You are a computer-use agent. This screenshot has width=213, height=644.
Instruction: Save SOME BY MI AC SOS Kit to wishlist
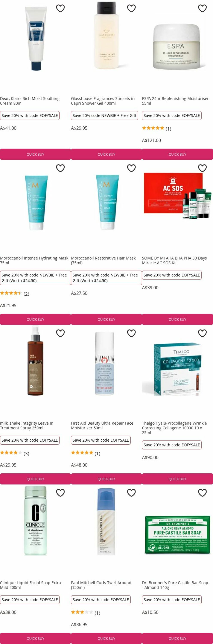click(x=202, y=168)
